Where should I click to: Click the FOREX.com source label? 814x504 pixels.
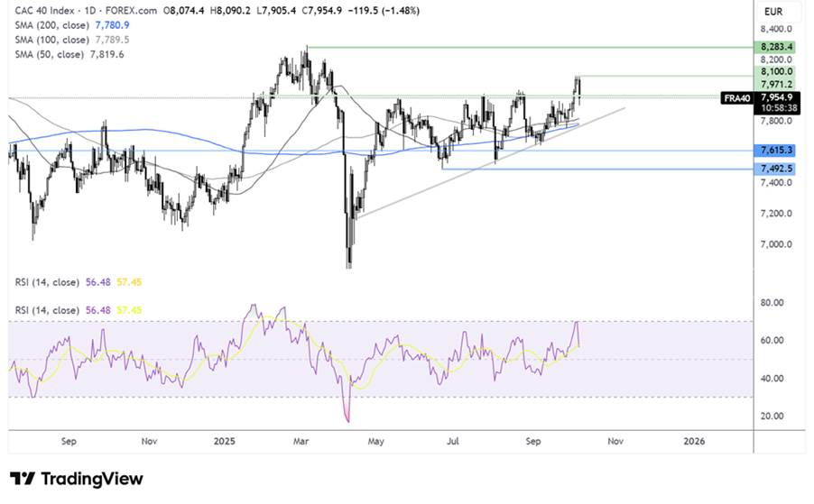pyautogui.click(x=135, y=11)
